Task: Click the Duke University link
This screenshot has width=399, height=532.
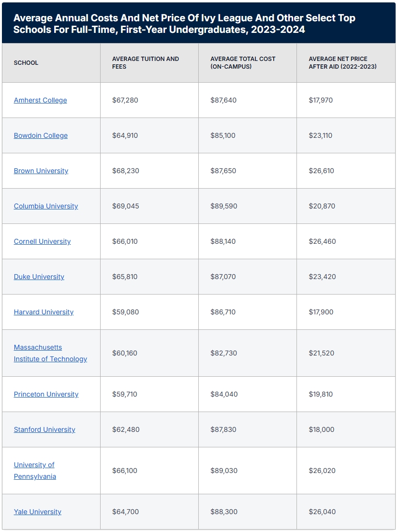Action: click(x=39, y=277)
